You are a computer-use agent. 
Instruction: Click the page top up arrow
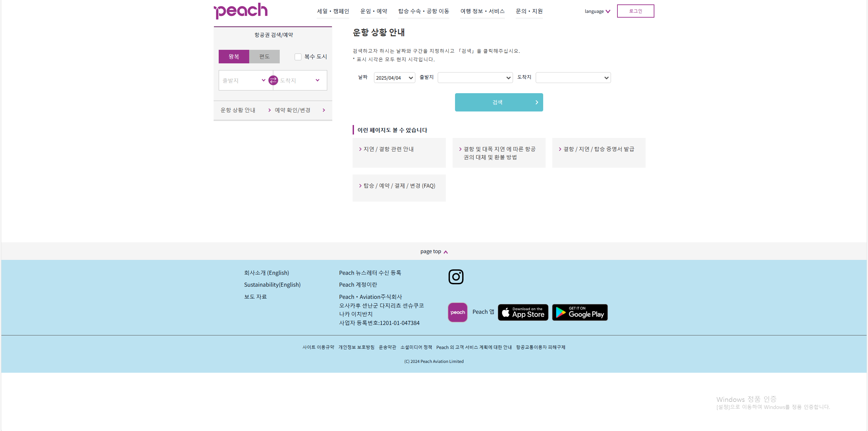(x=446, y=252)
